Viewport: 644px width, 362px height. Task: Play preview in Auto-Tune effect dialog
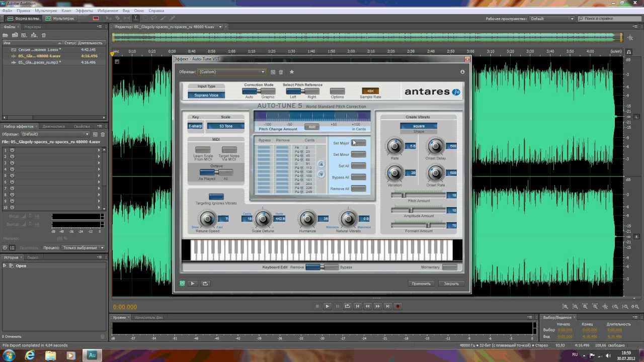(192, 284)
